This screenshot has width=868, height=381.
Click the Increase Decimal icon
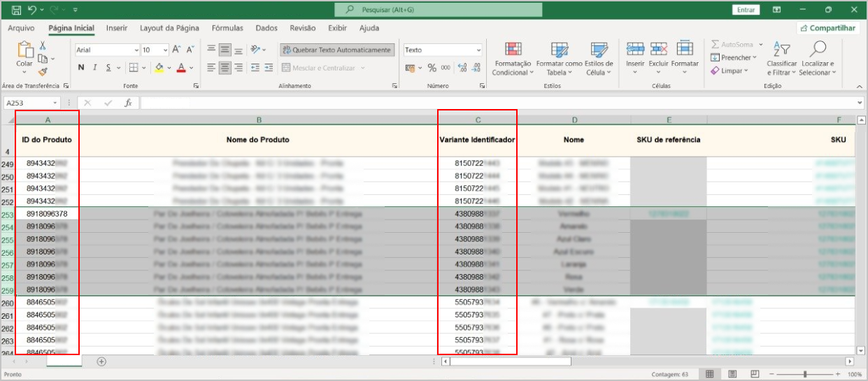coord(462,68)
